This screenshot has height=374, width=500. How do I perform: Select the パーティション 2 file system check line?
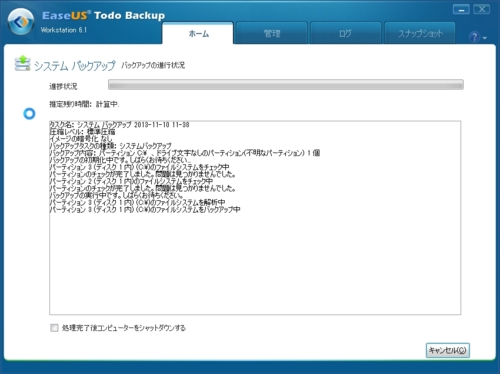(x=131, y=181)
